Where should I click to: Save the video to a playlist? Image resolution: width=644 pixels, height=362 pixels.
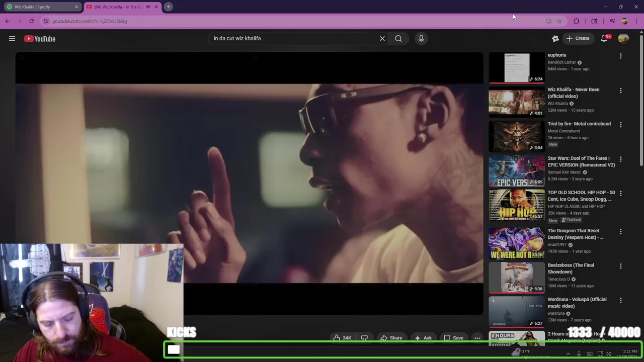pyautogui.click(x=453, y=338)
